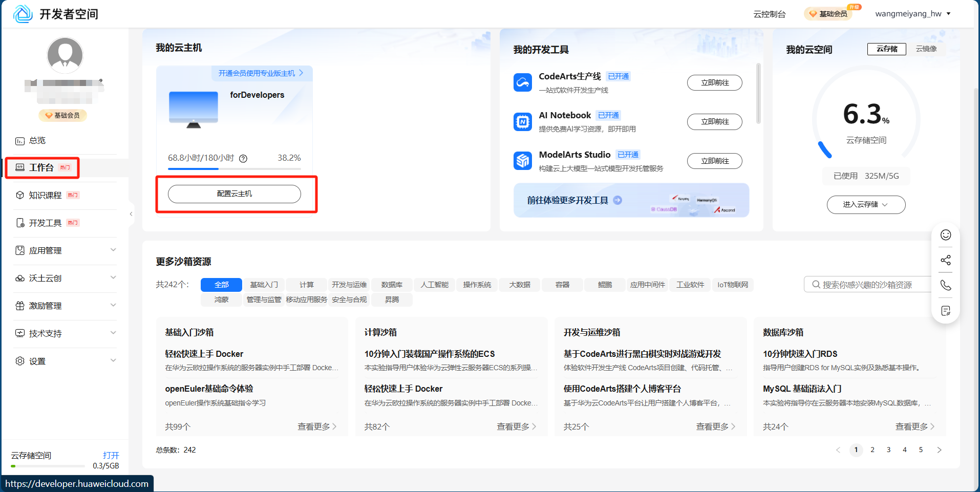The height and width of the screenshot is (492, 980).
Task: Select the 操作系统 filter tag
Action: click(x=477, y=285)
